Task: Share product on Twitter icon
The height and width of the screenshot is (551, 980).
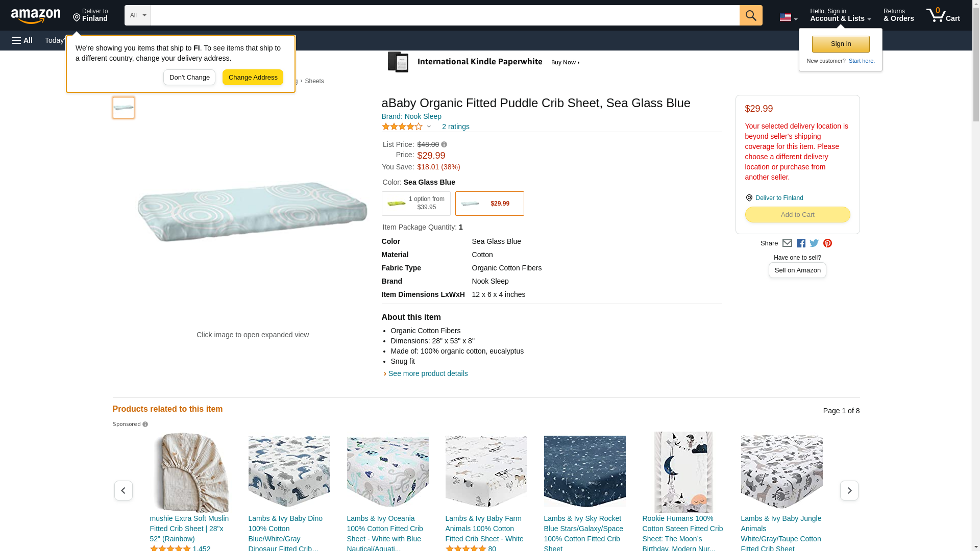Action: [814, 243]
